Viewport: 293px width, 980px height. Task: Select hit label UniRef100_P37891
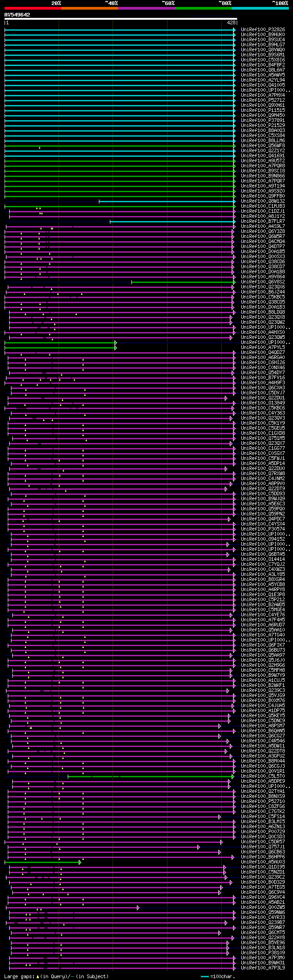click(263, 121)
